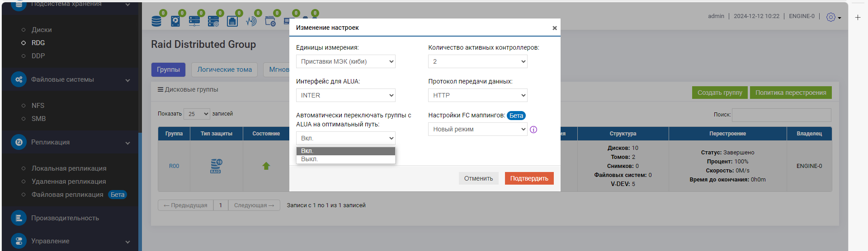The height and width of the screenshot is (251, 868).
Task: Open the Ethernet port status icon
Action: [232, 21]
